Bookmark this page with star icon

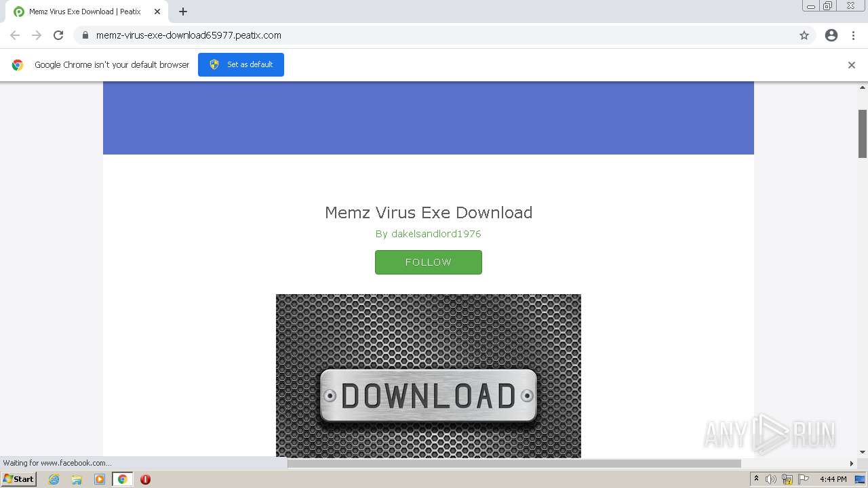click(804, 35)
